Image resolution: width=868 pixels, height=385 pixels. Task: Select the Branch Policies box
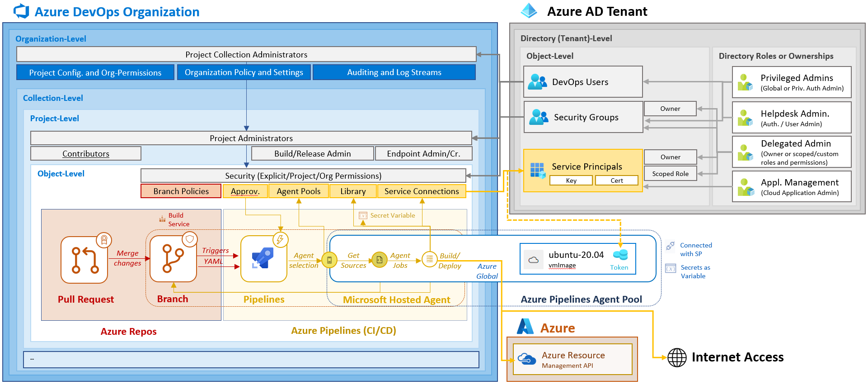point(181,191)
